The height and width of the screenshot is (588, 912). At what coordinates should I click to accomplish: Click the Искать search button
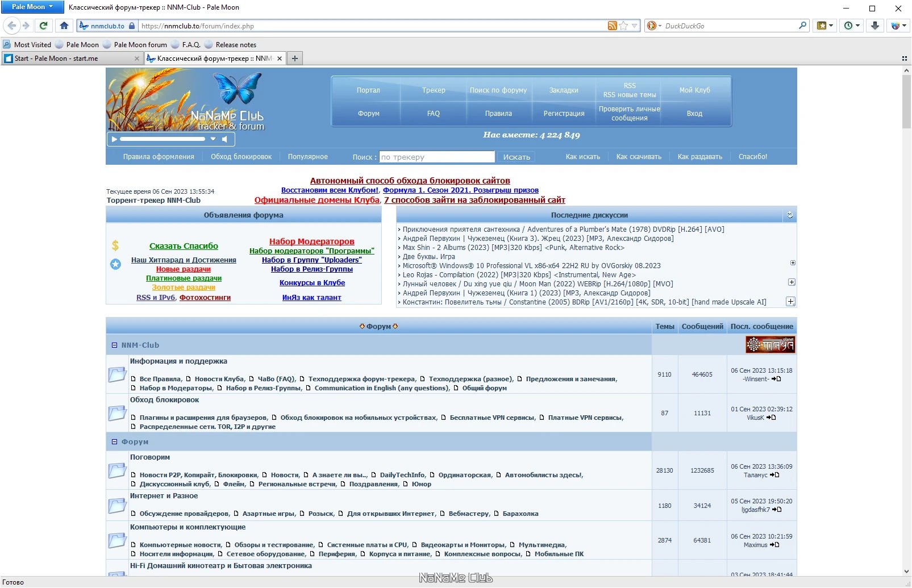coord(517,157)
